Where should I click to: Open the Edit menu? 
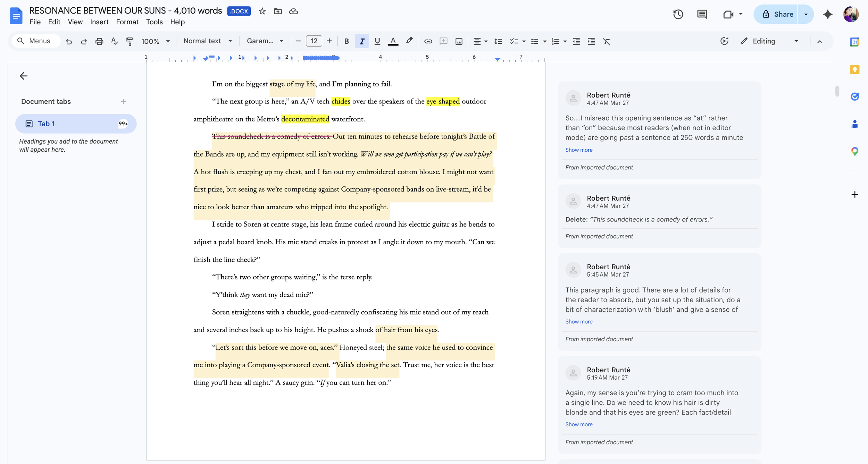pyautogui.click(x=54, y=22)
